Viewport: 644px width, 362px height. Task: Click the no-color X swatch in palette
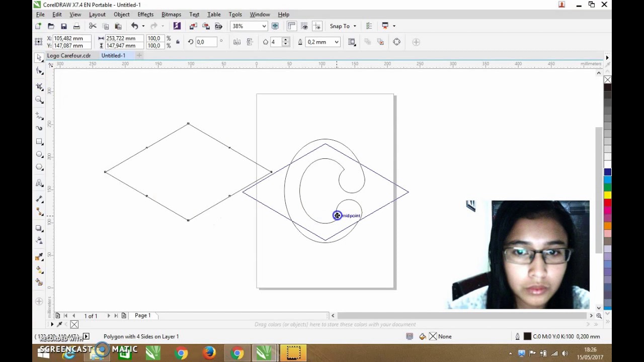pos(608,80)
